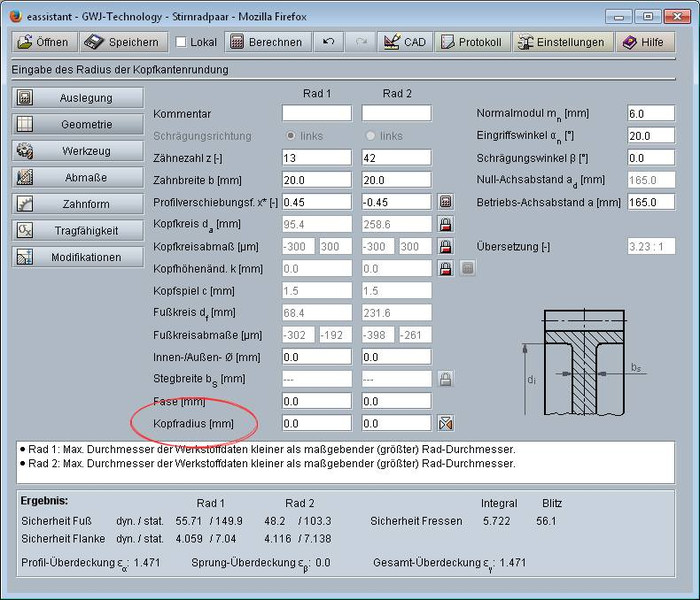Enable the Lokal checkbox
700x600 pixels.
coord(181,42)
